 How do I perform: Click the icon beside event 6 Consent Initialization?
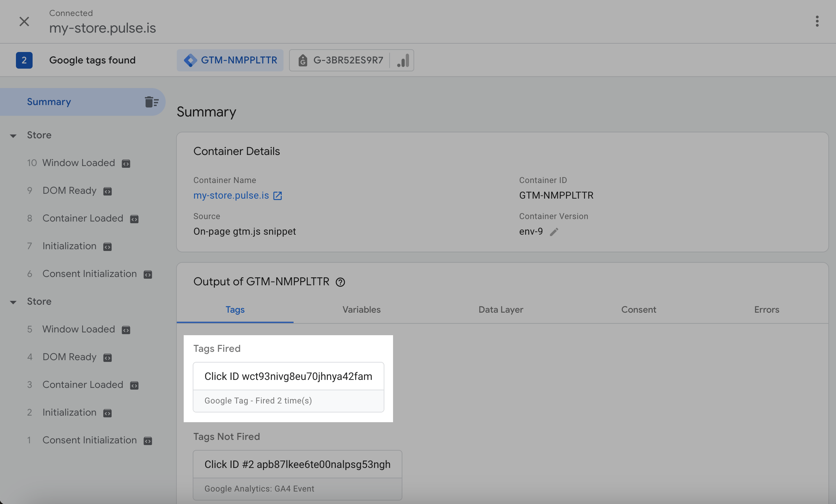148,274
